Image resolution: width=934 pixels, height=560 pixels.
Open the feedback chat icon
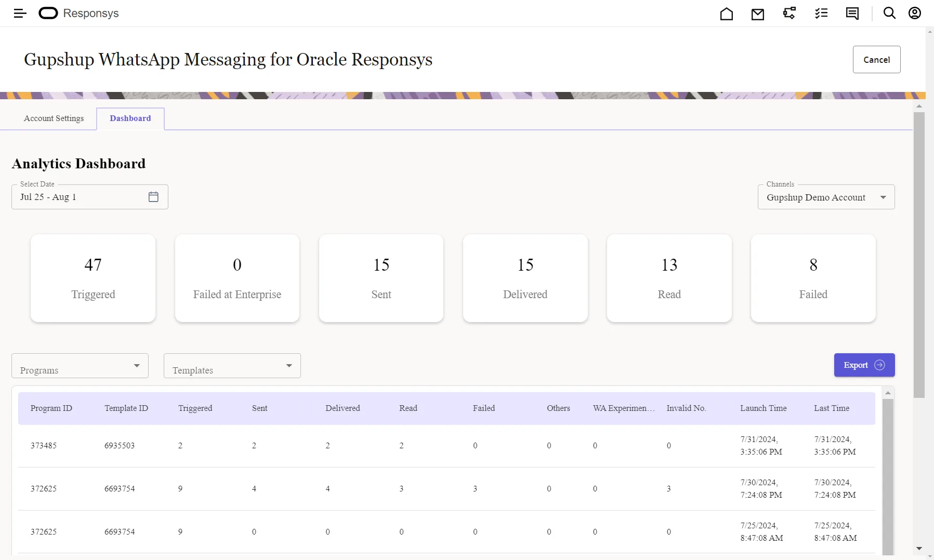852,14
